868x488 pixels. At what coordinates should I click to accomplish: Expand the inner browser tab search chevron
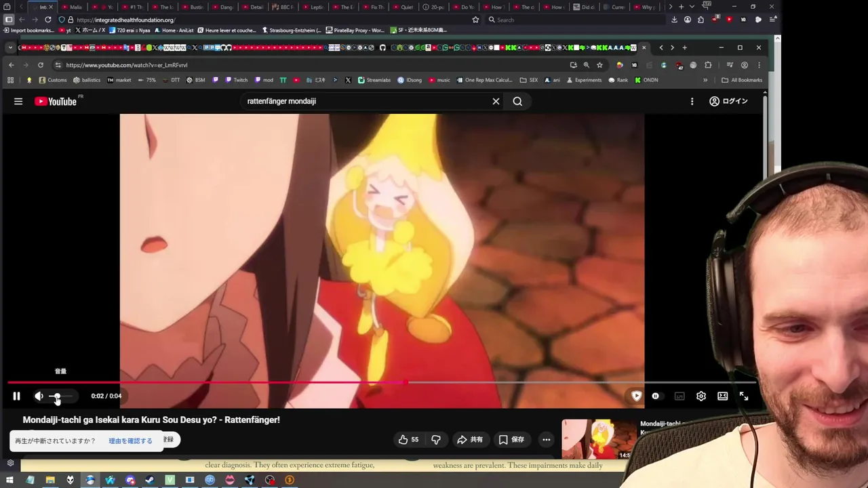click(10, 47)
